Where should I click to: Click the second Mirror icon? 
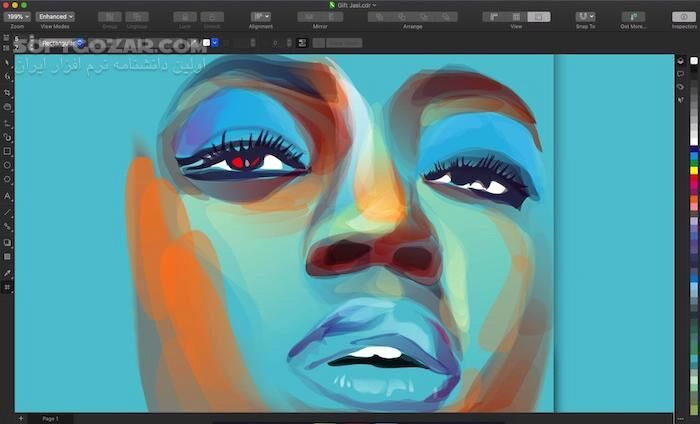pyautogui.click(x=332, y=17)
